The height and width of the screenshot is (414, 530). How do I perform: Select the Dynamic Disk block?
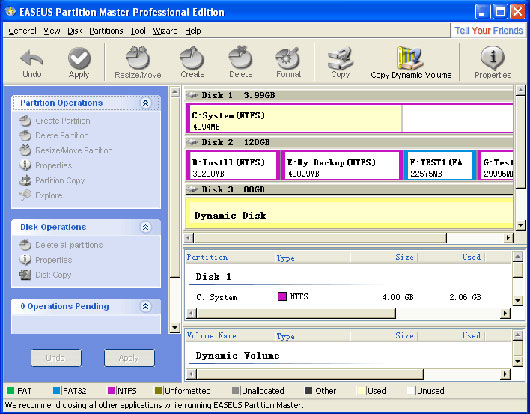coord(349,214)
